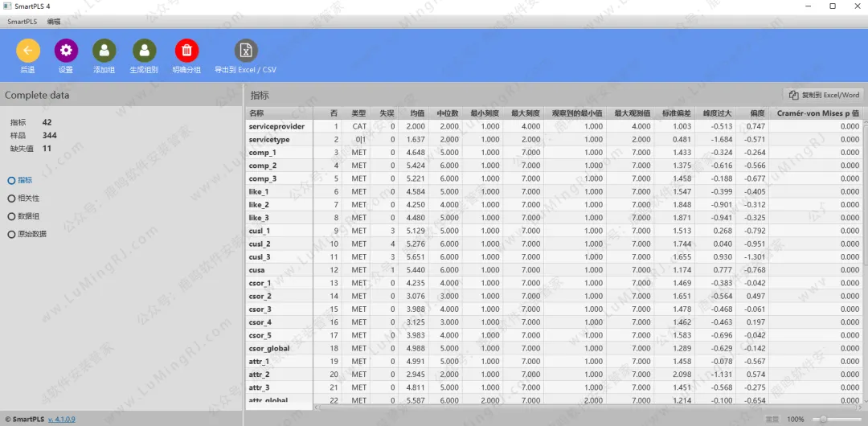This screenshot has width=868, height=426.
Task: Click the yellow 后退 back arrow icon
Action: (28, 51)
